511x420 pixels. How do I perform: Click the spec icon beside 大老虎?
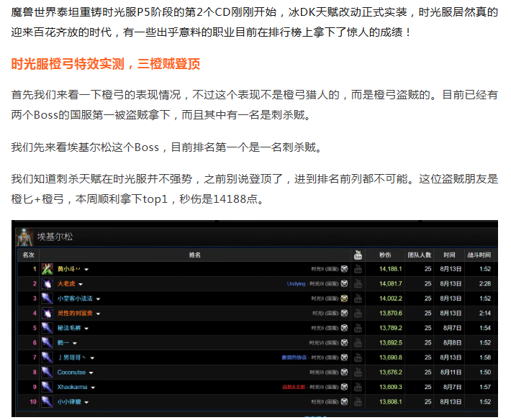[x=48, y=283]
